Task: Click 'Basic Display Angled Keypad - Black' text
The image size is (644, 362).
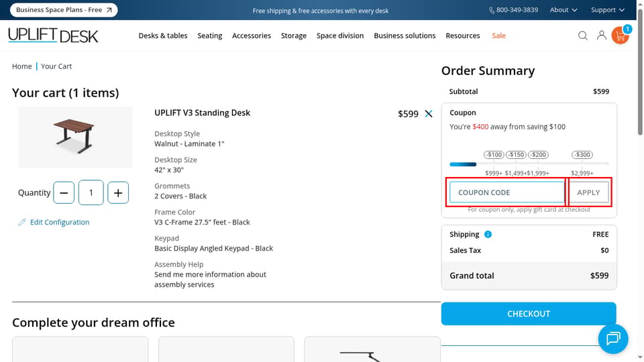Action: pyautogui.click(x=213, y=248)
